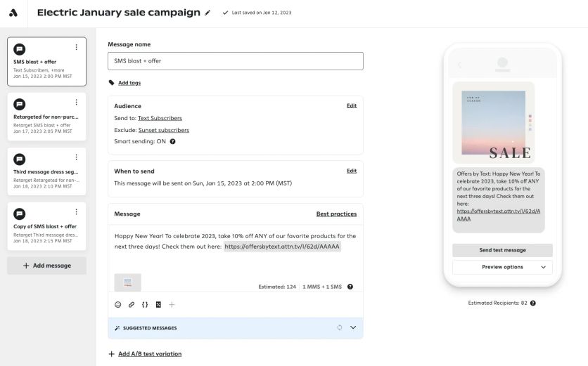This screenshot has width=588, height=366.
Task: Click the offersbytext link in message body
Action: pyautogui.click(x=282, y=247)
